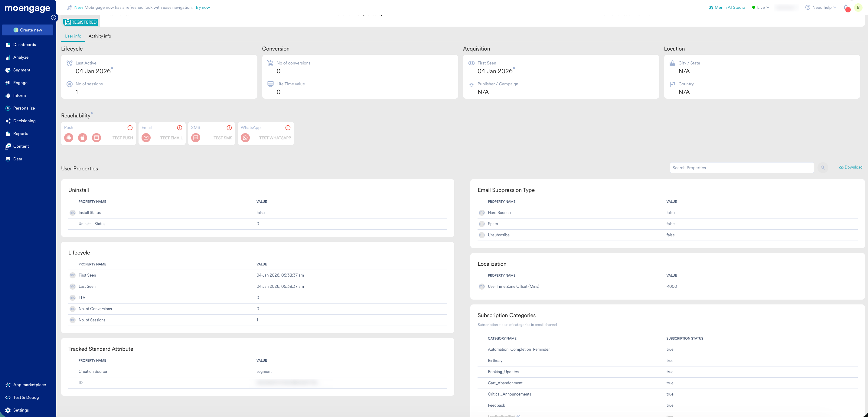Viewport: 868px width, 417px height.
Task: Click the No. of Sessions property row
Action: (257, 320)
